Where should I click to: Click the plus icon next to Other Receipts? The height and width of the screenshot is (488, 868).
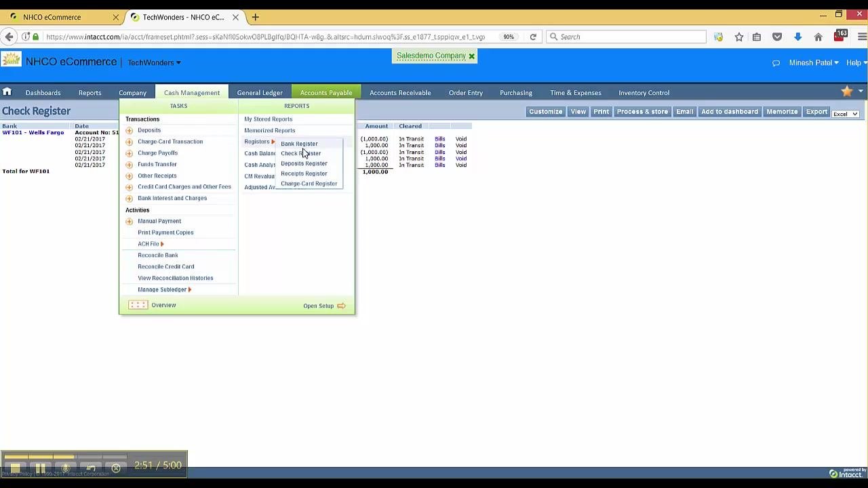[x=130, y=176]
